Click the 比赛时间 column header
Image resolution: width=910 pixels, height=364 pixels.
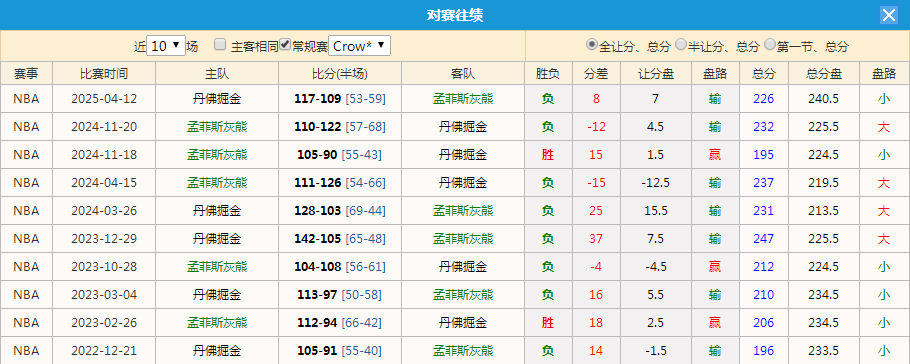pos(104,74)
